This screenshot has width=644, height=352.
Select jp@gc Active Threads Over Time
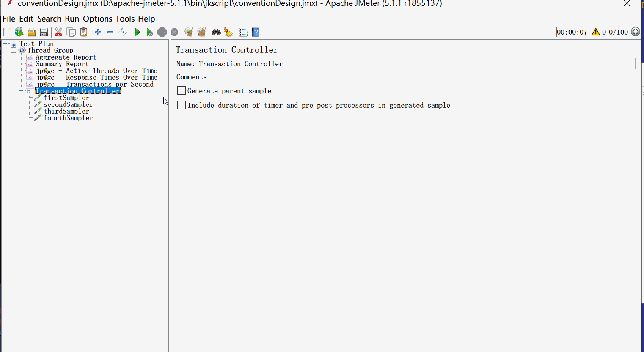[96, 71]
